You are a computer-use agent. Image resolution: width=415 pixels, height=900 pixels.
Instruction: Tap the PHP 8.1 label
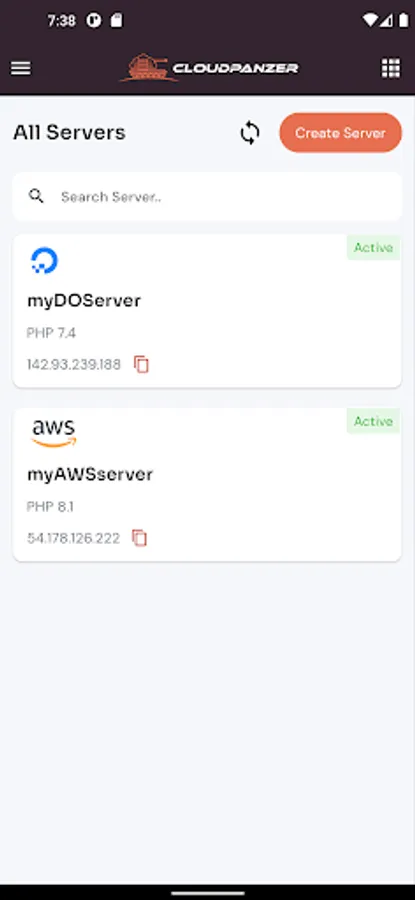point(50,507)
